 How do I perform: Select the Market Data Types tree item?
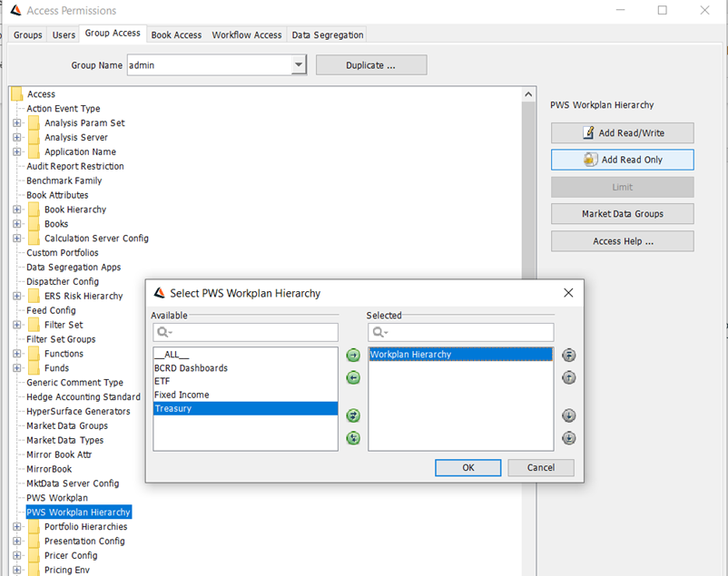point(65,440)
